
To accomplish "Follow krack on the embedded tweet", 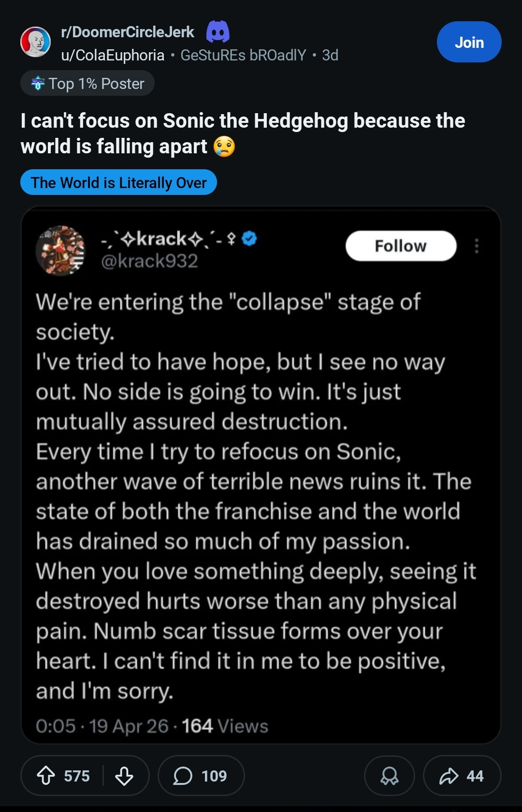I will click(x=401, y=246).
